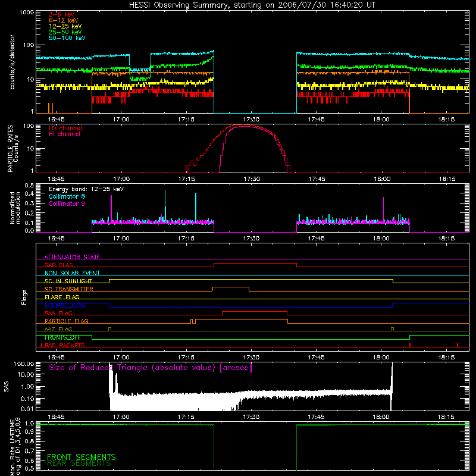Select the '25-50 keV' green legend label

(65, 32)
